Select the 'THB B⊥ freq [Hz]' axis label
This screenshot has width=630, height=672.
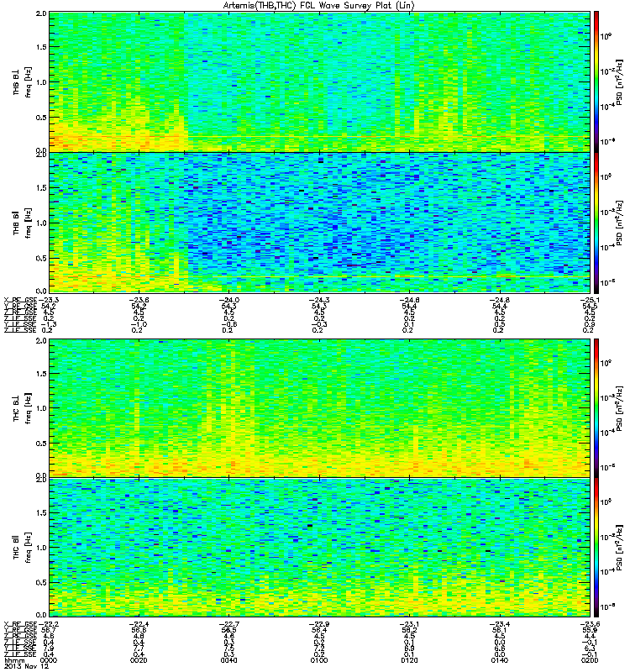pyautogui.click(x=22, y=82)
